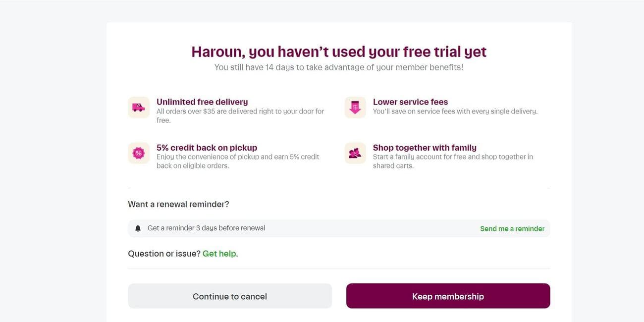Click the "Lower service fees" heading
The height and width of the screenshot is (322, 644).
[410, 101]
